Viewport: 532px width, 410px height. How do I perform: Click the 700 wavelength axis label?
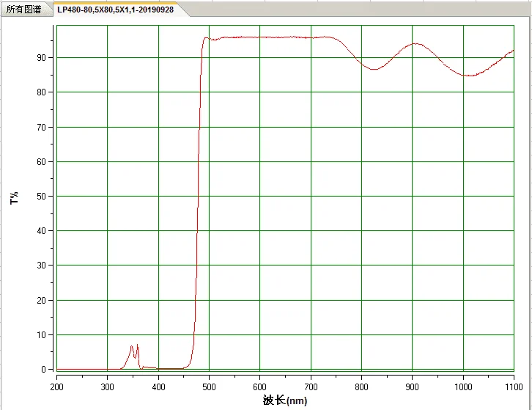click(x=311, y=387)
